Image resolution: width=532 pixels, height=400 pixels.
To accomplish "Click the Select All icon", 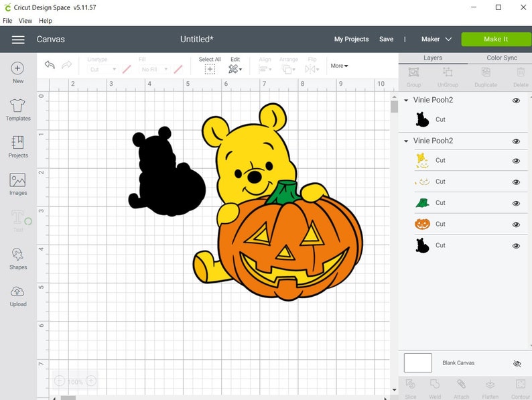I will click(210, 70).
